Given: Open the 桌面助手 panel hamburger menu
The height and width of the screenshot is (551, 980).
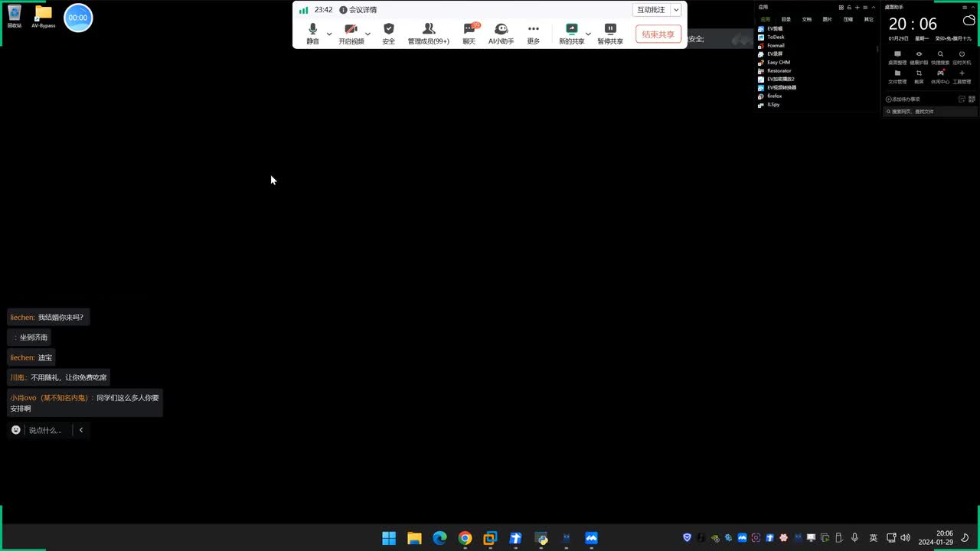Looking at the screenshot, I should point(965,7).
